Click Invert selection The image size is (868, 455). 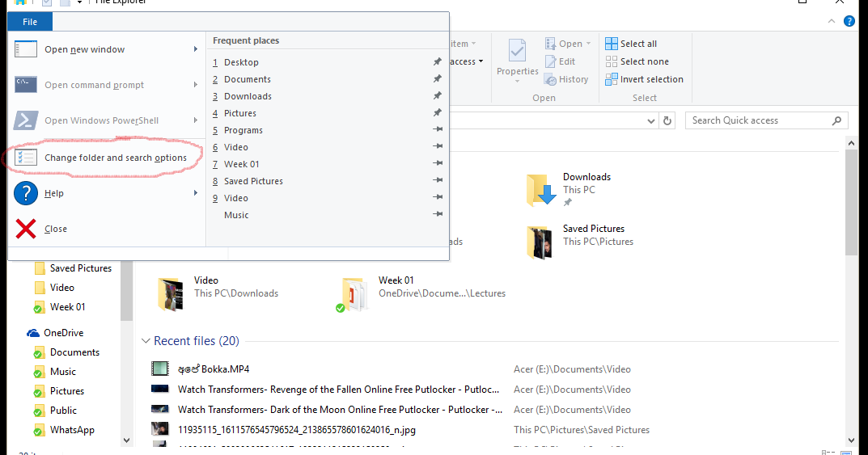pyautogui.click(x=645, y=79)
